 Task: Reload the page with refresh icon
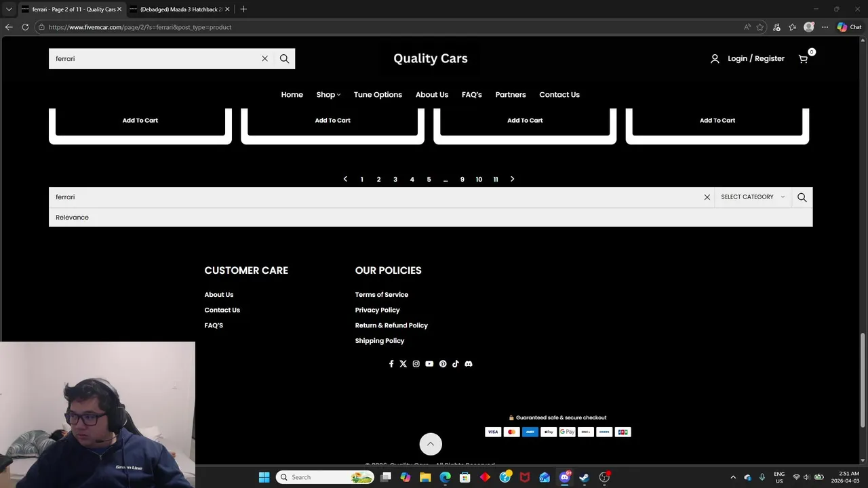point(25,27)
